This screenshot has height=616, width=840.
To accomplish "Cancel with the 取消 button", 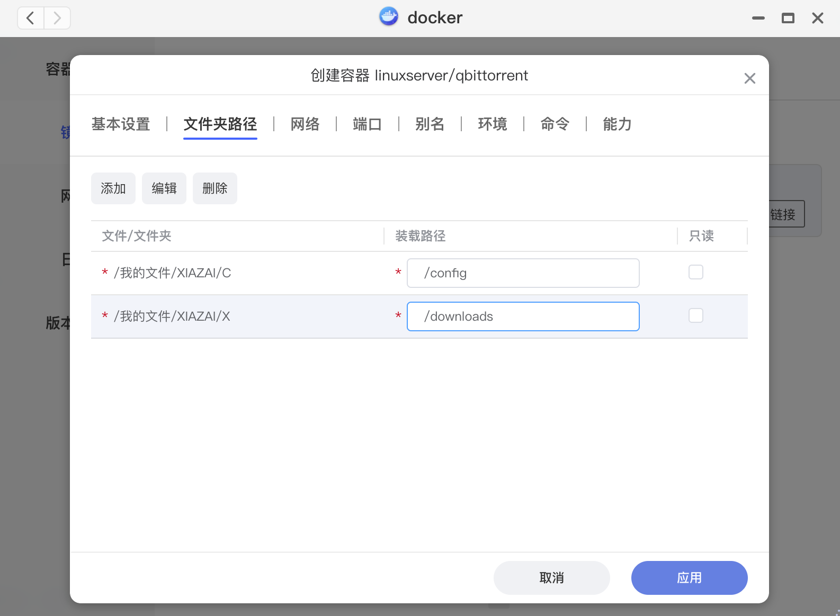I will pos(552,578).
